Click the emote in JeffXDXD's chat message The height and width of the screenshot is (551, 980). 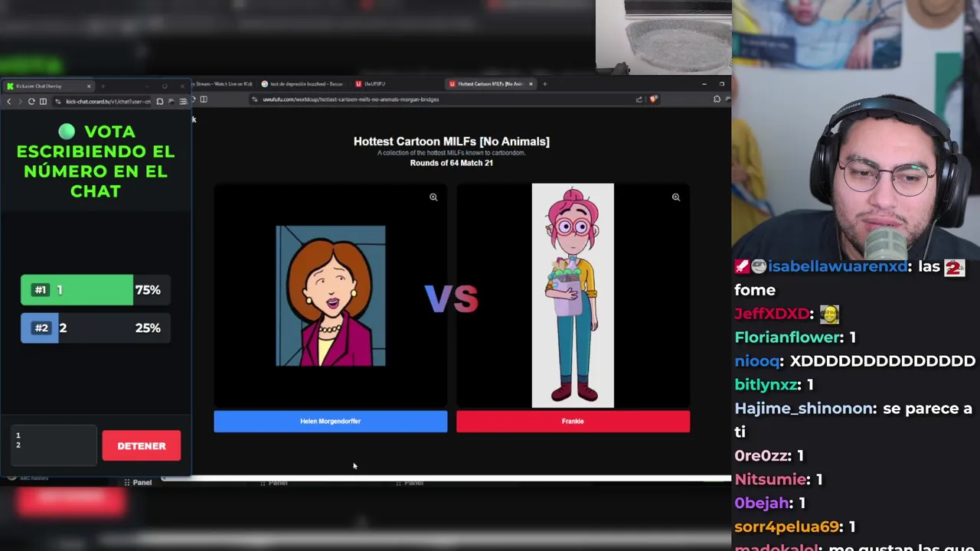coord(829,314)
